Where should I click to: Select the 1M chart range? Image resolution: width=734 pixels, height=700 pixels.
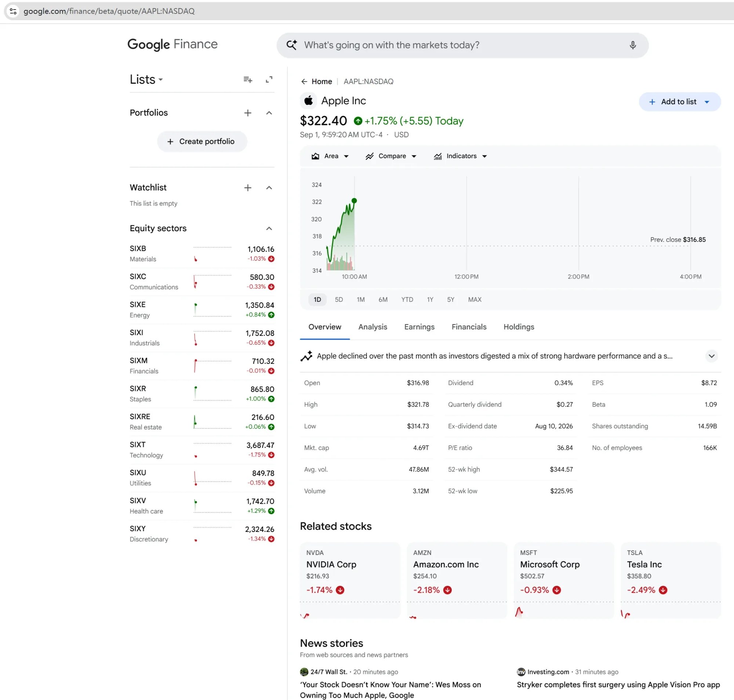(x=361, y=300)
